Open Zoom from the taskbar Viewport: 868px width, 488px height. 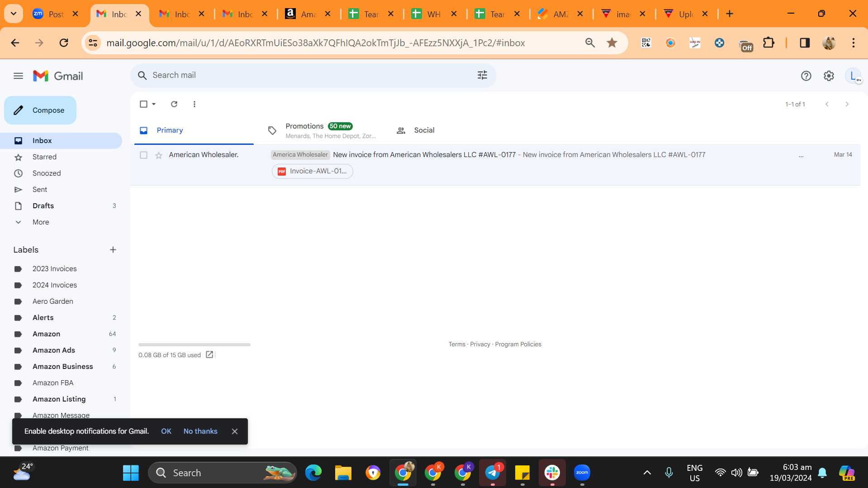pos(582,473)
